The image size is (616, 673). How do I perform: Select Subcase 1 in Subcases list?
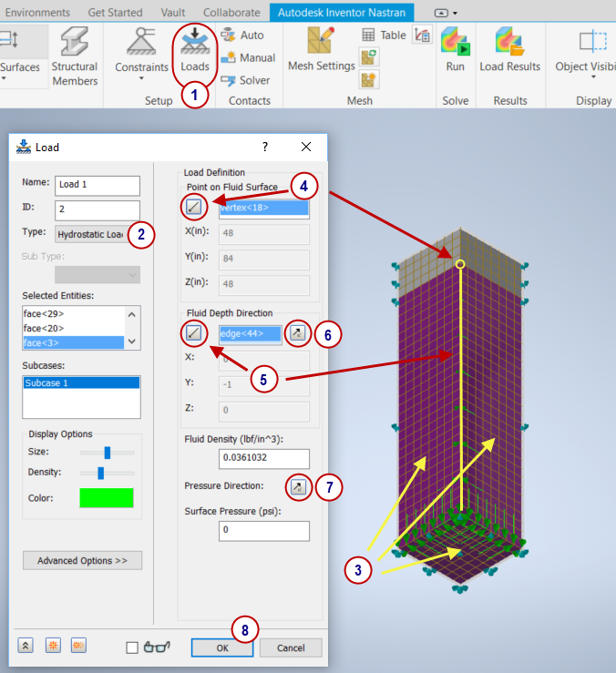tap(81, 382)
